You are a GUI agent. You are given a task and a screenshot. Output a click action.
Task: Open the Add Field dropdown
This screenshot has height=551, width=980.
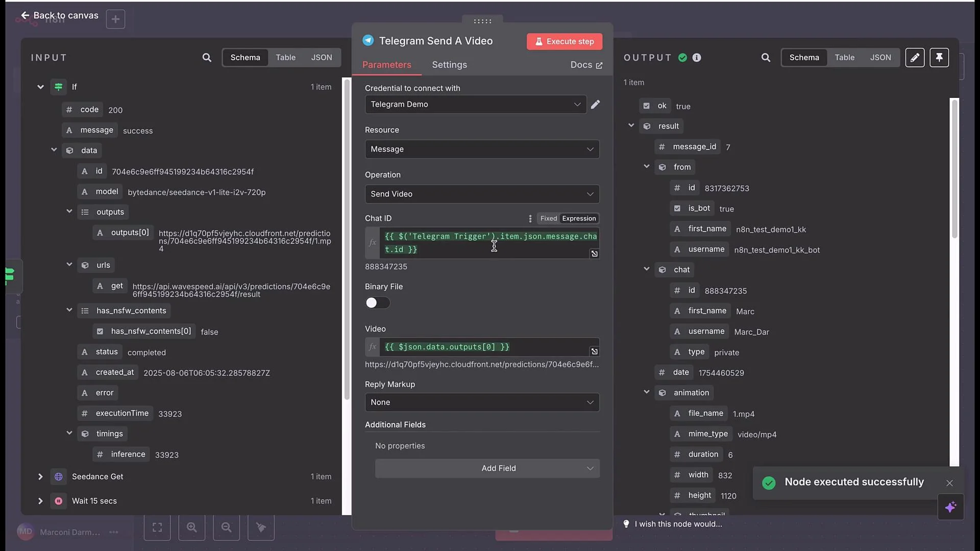point(487,468)
